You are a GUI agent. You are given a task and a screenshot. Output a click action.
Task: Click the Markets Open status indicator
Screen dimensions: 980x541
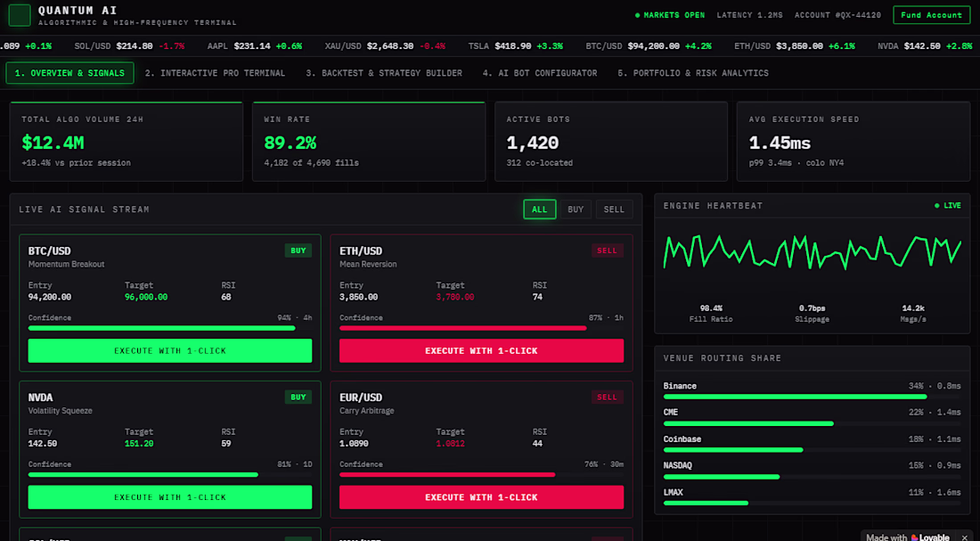669,15
